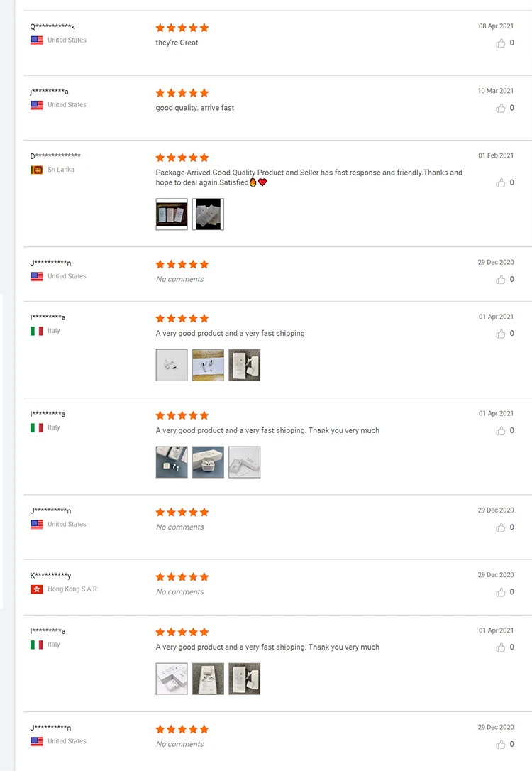Click the US flag under Q***********k
The height and width of the screenshot is (771, 532).
[x=36, y=40]
